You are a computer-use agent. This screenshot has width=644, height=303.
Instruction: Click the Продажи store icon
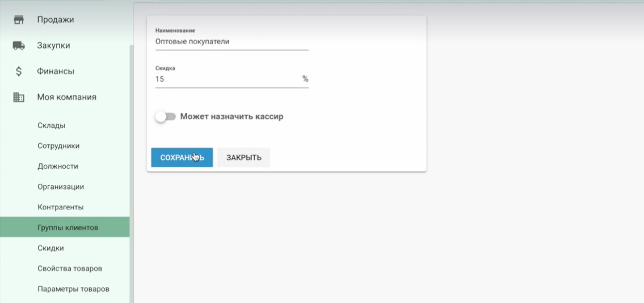(19, 20)
